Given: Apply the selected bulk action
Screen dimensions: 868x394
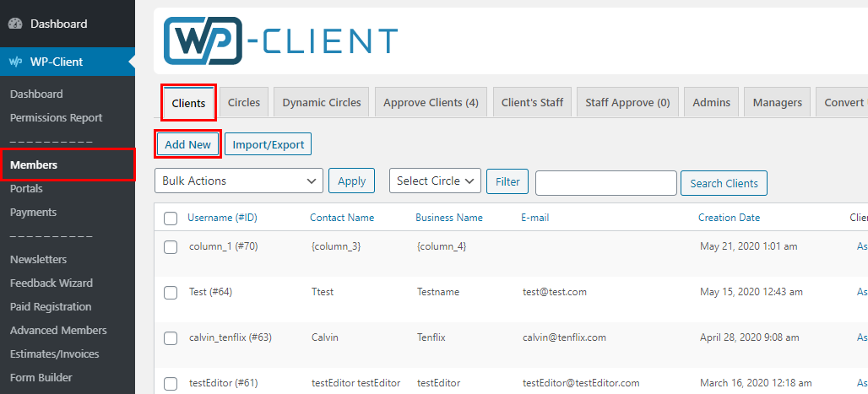Looking at the screenshot, I should point(352,181).
